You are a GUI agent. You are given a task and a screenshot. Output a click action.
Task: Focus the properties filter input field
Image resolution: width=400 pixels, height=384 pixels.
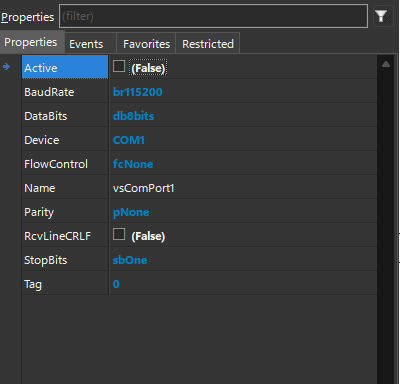pyautogui.click(x=213, y=16)
